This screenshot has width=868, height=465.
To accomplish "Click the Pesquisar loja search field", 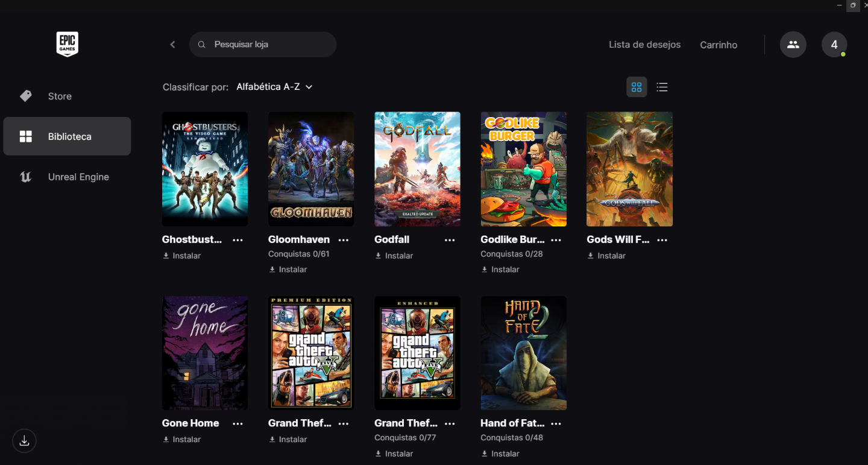I will pos(263,45).
